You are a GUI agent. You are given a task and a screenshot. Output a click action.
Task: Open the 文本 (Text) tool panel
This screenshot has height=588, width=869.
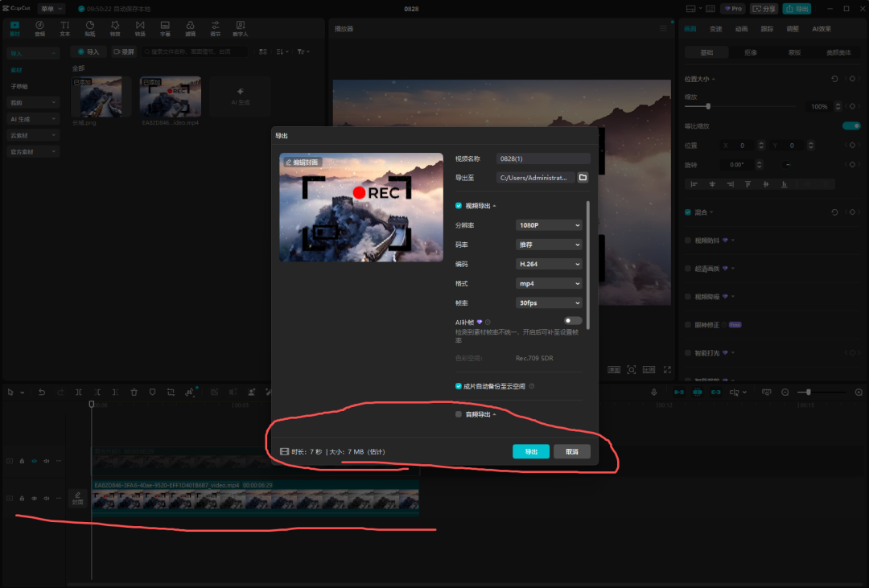click(64, 29)
